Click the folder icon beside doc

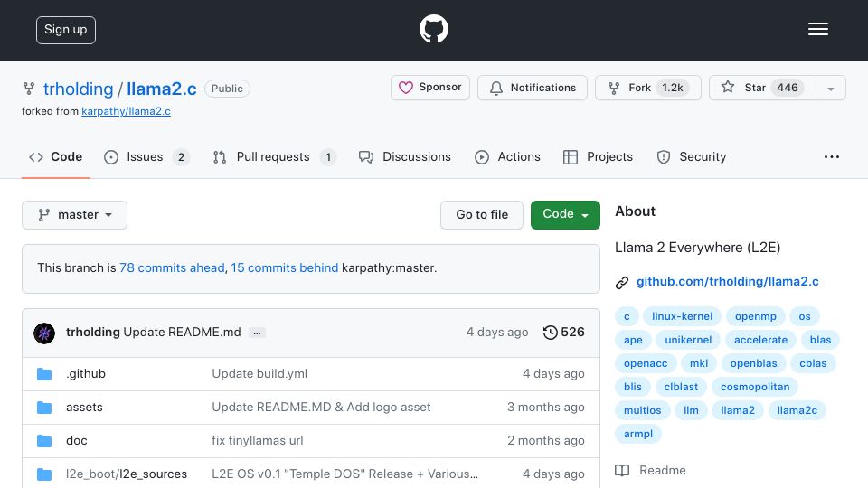(x=44, y=441)
